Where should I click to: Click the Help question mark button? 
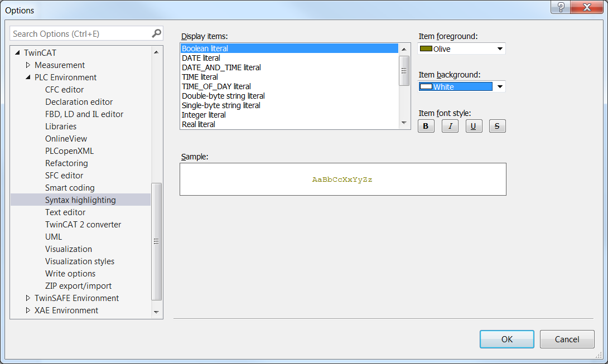click(x=561, y=7)
